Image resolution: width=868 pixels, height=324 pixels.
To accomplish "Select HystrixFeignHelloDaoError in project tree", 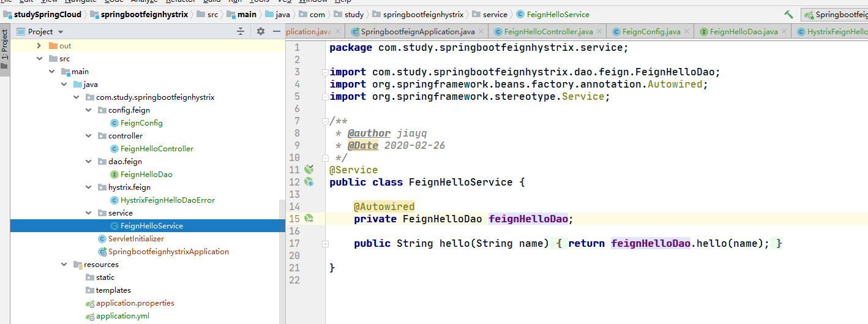I will tap(168, 200).
